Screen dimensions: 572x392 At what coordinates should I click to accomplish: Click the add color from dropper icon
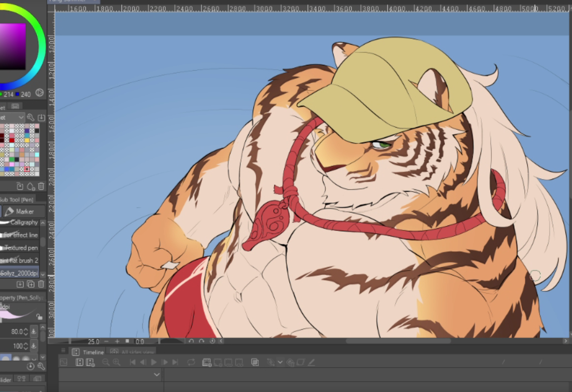pos(31,186)
